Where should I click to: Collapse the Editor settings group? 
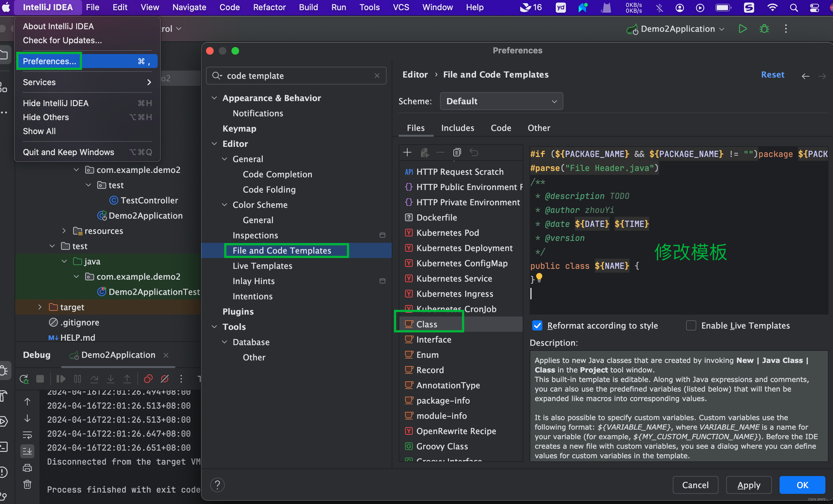tap(214, 144)
